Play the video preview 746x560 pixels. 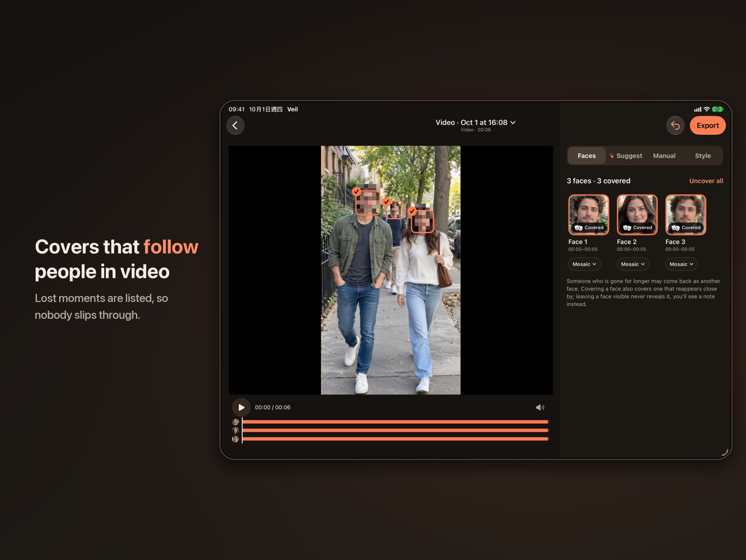pyautogui.click(x=241, y=407)
